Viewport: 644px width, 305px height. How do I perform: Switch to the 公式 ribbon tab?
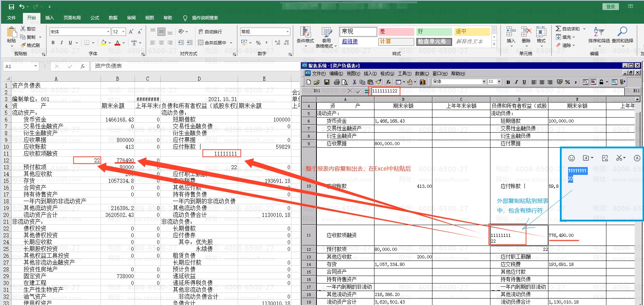pyautogui.click(x=95, y=18)
